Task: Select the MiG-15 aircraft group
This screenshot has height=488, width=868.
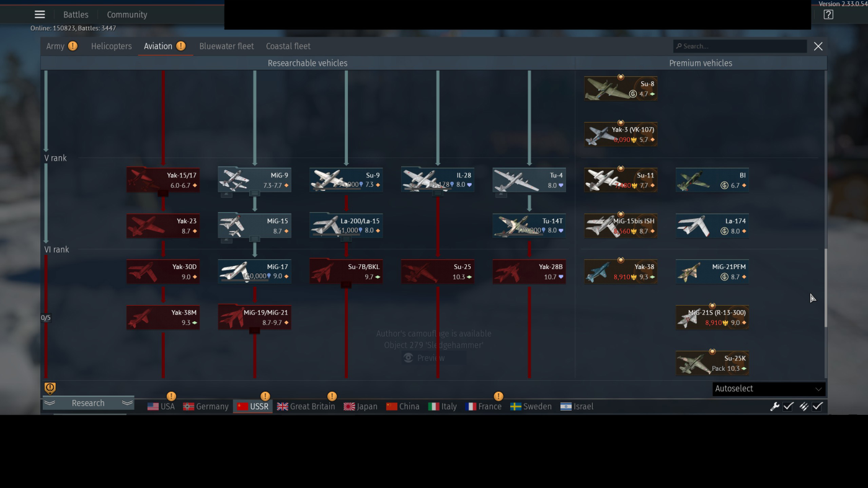Action: pyautogui.click(x=255, y=226)
